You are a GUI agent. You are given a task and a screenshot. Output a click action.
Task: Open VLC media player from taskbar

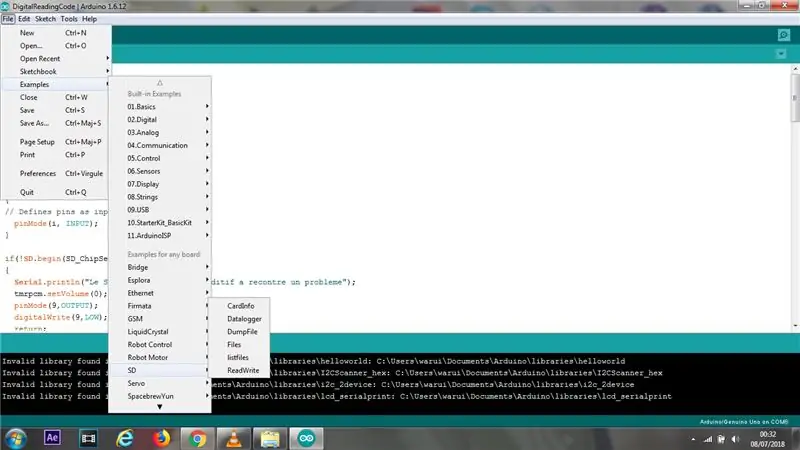click(x=234, y=438)
